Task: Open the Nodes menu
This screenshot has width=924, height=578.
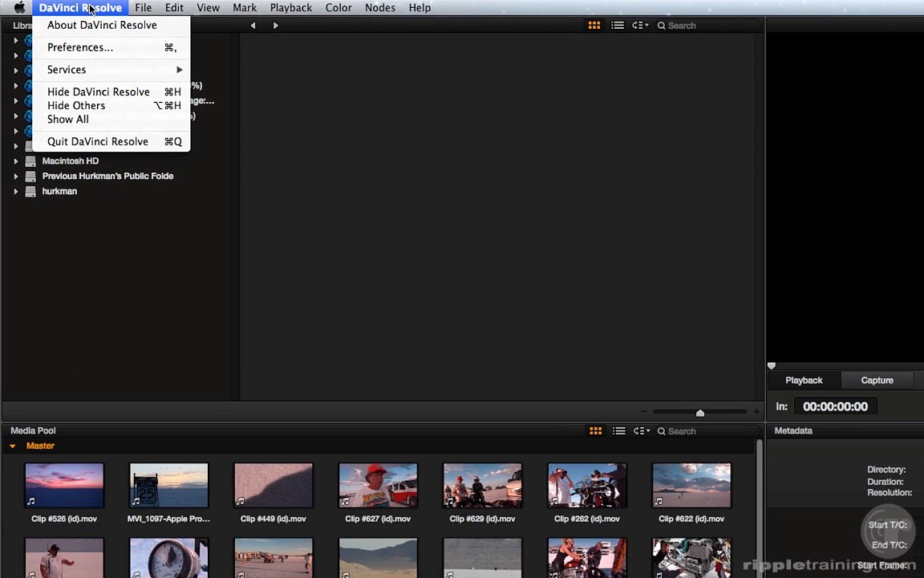Action: pos(380,8)
